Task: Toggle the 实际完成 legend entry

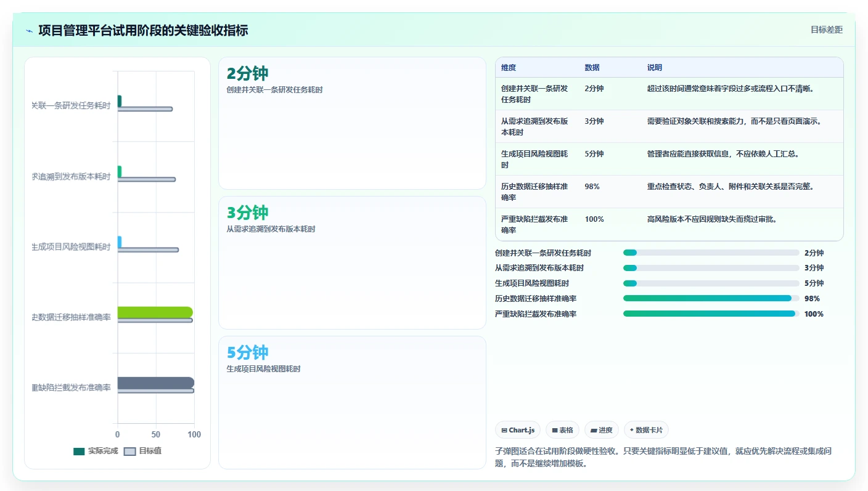Action: coord(96,451)
